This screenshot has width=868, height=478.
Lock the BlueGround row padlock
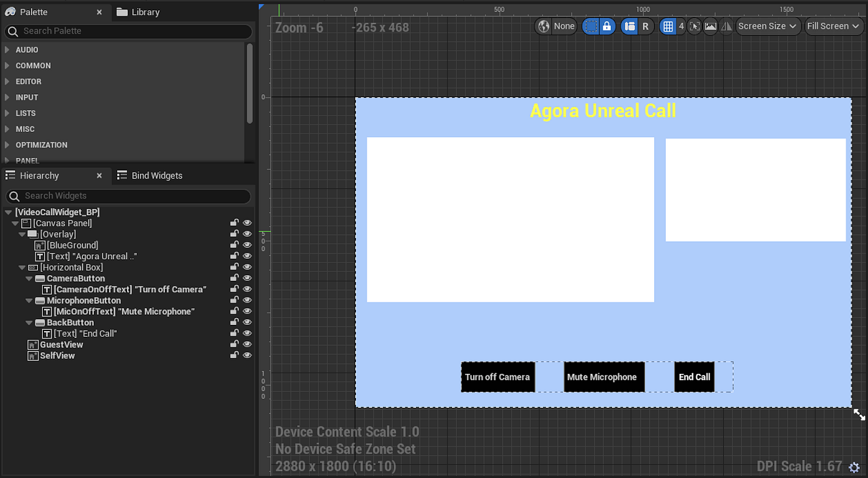tap(234, 246)
